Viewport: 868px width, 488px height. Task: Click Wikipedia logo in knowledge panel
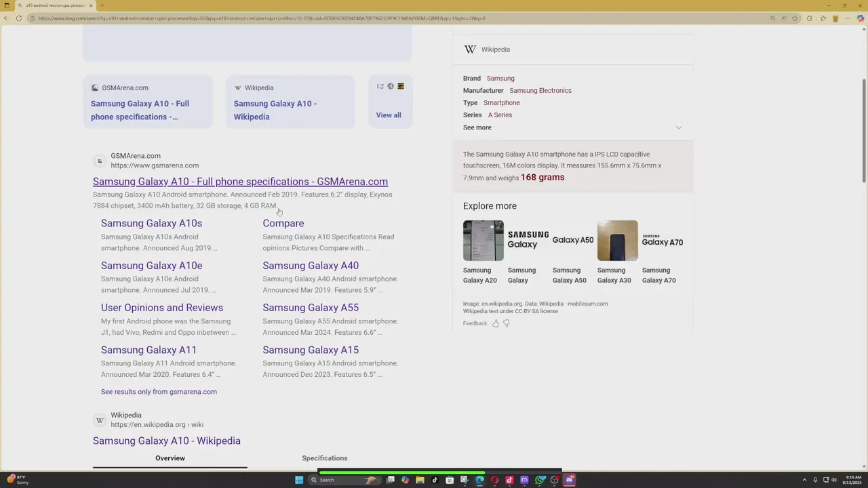tap(470, 49)
